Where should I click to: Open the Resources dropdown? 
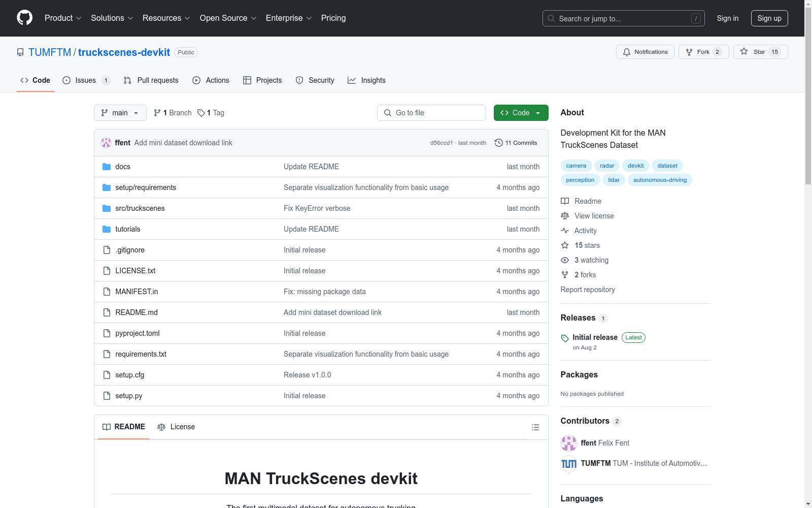tap(166, 18)
